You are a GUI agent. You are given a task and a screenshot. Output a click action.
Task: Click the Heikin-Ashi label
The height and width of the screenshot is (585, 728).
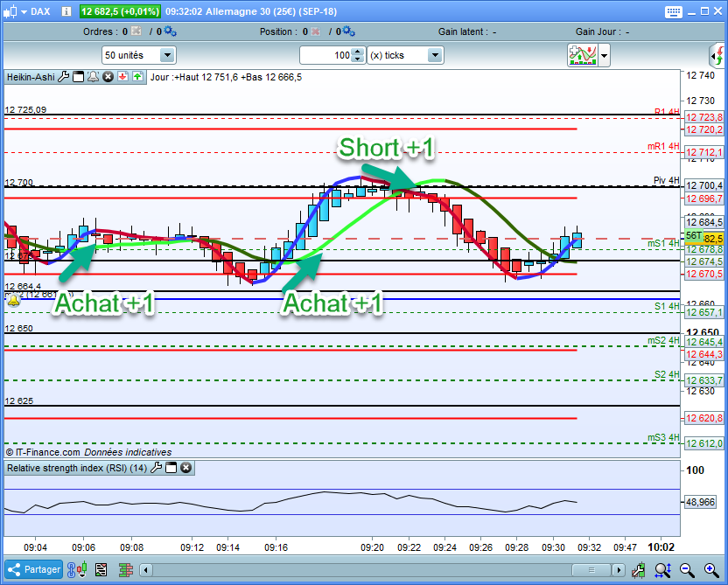pos(31,77)
